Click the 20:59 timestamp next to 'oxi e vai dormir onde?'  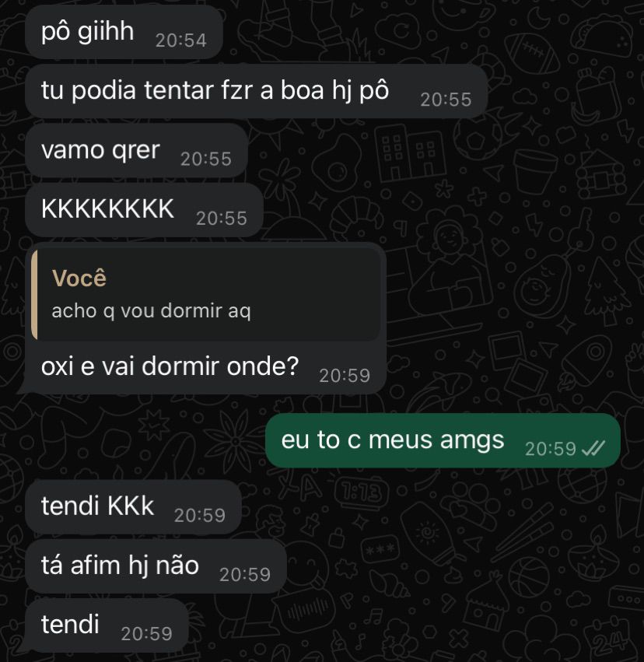click(x=345, y=376)
